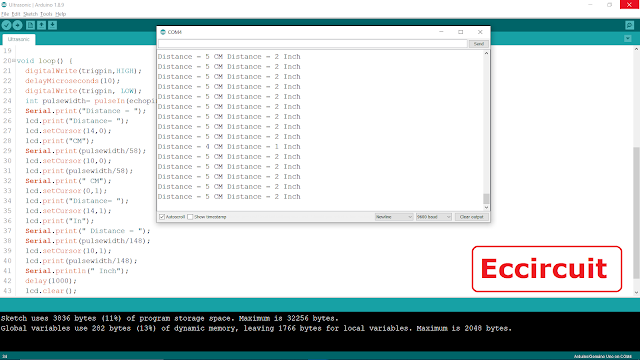The image size is (640, 360).
Task: Select the Ultrasonic sketch tab
Action: pyautogui.click(x=19, y=39)
